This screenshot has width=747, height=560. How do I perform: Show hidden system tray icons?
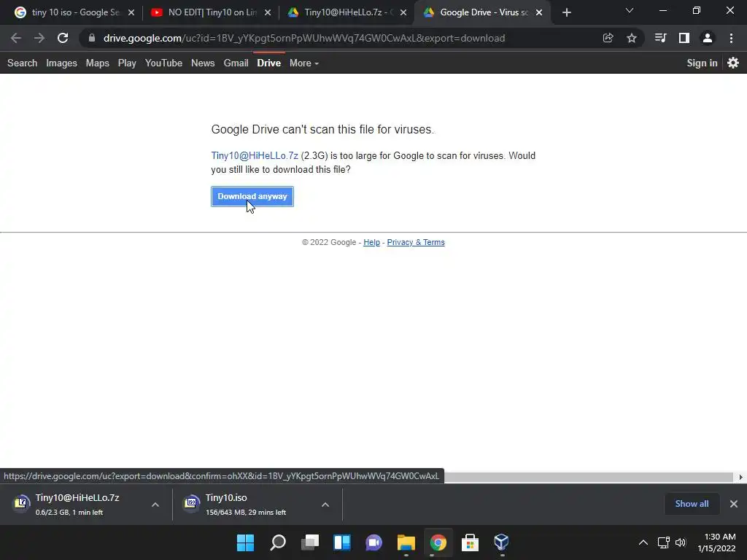pyautogui.click(x=643, y=542)
